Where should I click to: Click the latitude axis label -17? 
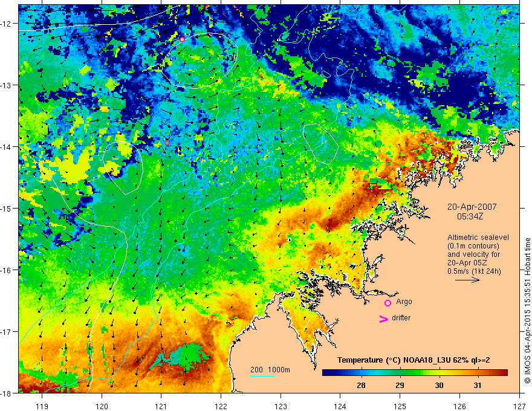click(x=7, y=331)
